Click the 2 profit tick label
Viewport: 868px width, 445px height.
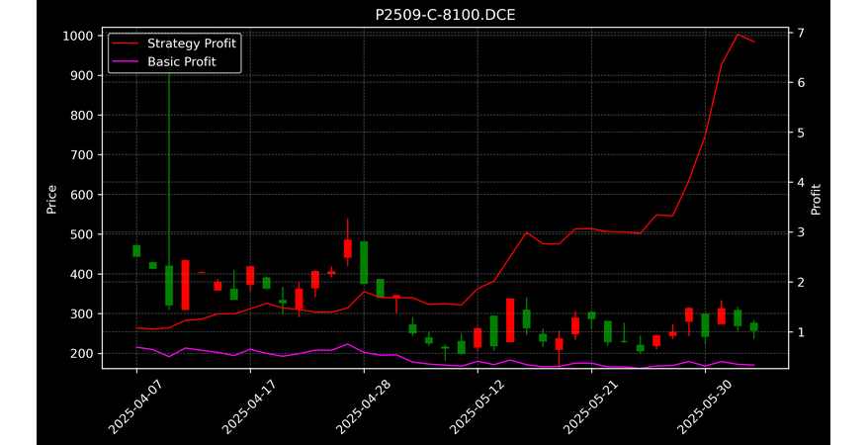(801, 282)
